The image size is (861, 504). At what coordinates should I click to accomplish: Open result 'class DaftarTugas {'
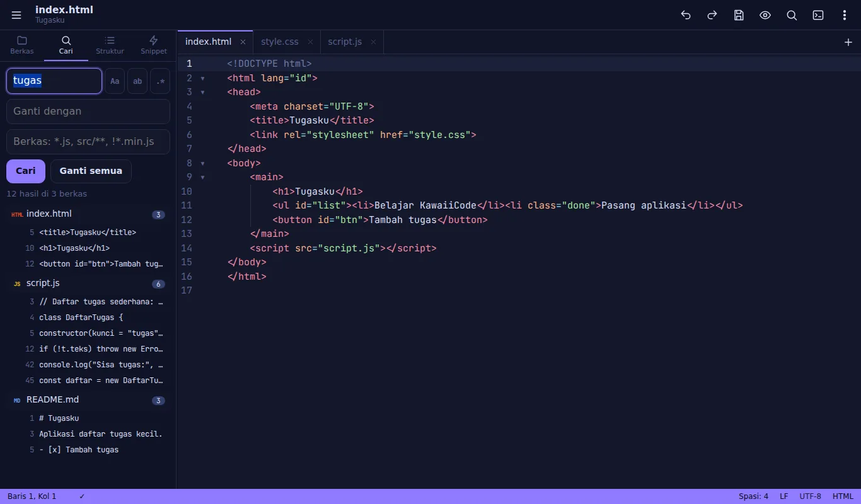pyautogui.click(x=88, y=317)
